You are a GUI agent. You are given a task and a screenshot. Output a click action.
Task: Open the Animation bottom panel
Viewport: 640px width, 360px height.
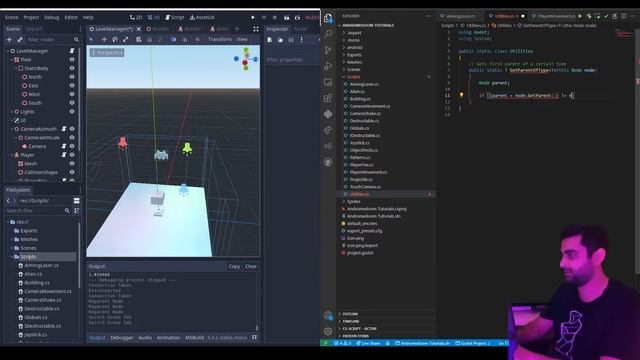[x=168, y=338]
